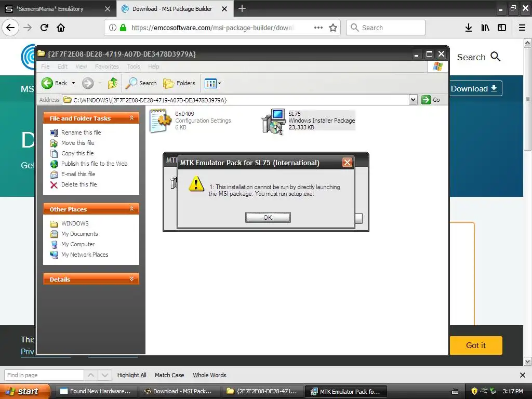This screenshot has height=399, width=532.
Task: Open My Computer in Other Places
Action: point(78,244)
